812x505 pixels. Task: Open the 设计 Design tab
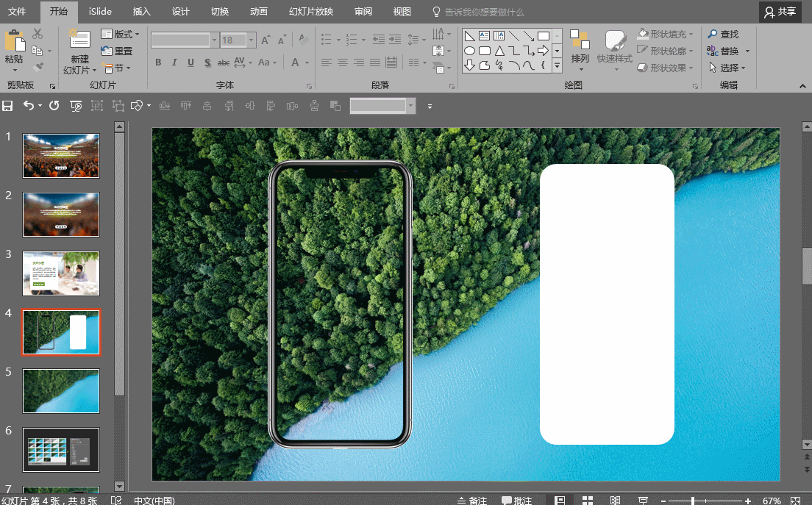click(x=181, y=11)
